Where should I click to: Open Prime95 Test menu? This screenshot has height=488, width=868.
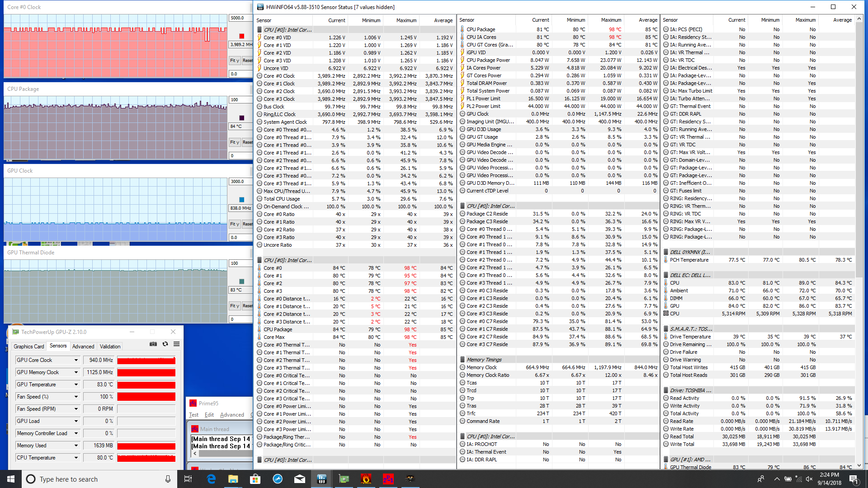(x=193, y=415)
